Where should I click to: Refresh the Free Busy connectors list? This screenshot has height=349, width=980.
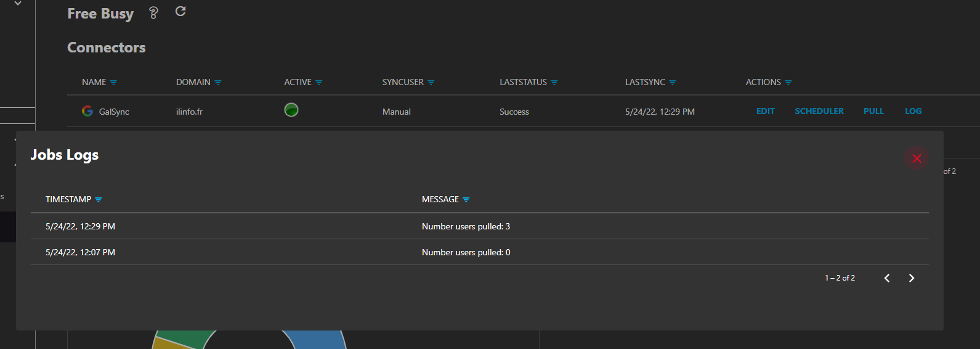click(180, 12)
